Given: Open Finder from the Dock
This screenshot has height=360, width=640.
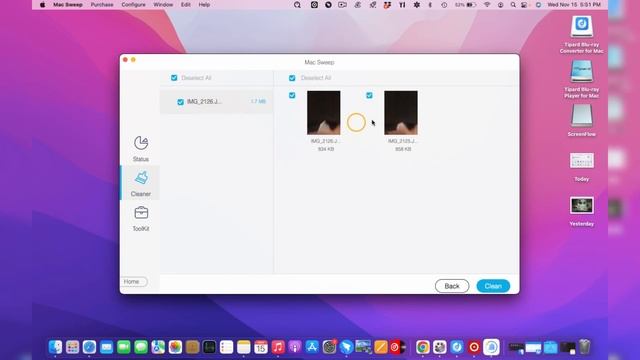Looking at the screenshot, I should point(55,347).
